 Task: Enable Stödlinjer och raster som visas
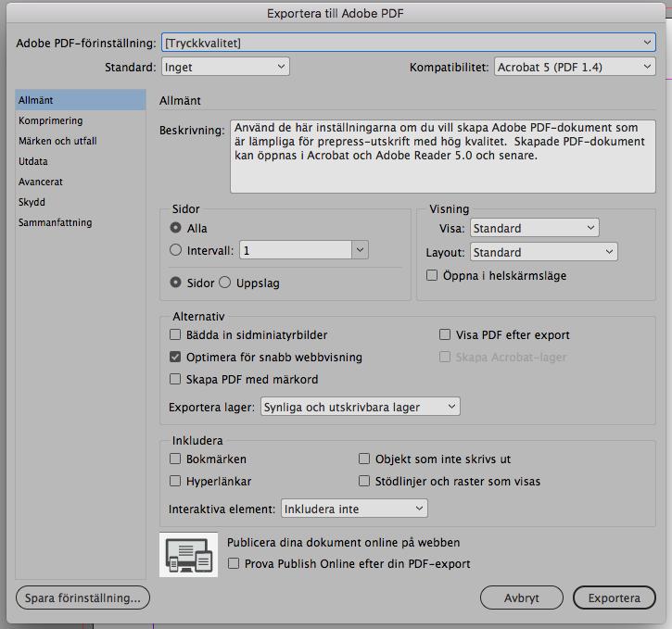pyautogui.click(x=364, y=481)
